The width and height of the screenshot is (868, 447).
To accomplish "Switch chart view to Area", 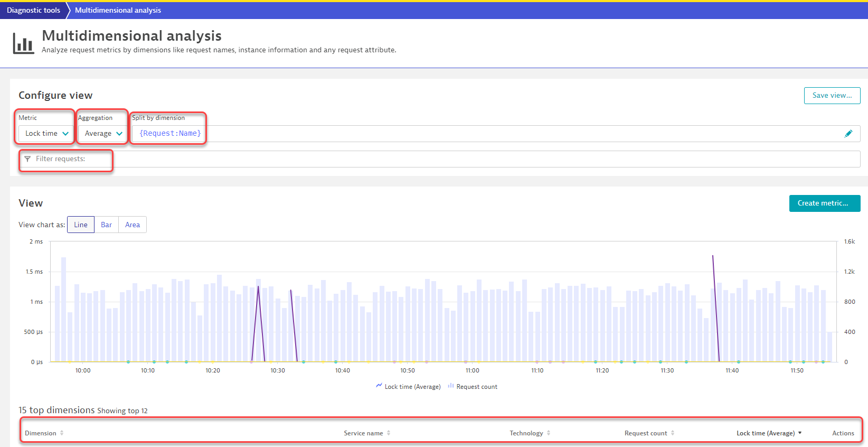I will pyautogui.click(x=133, y=225).
